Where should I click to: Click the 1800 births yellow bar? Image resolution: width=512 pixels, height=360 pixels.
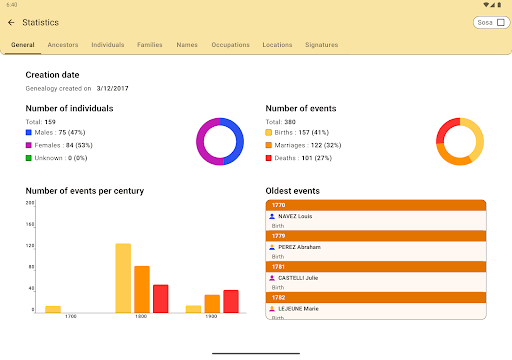(123, 278)
